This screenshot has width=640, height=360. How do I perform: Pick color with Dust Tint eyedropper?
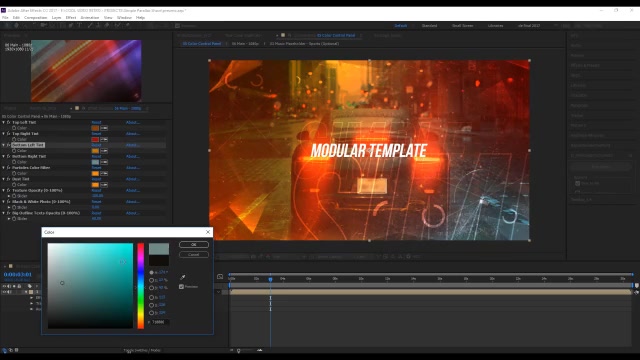click(104, 185)
